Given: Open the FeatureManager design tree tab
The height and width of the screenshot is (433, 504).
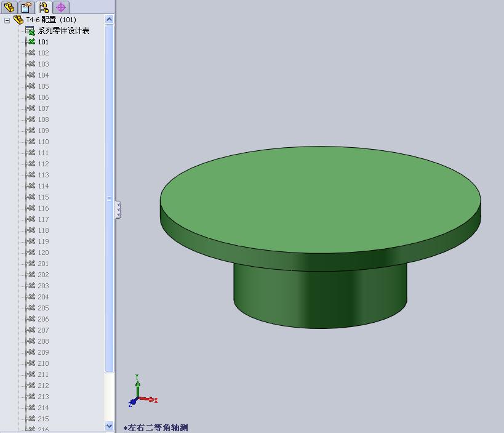Looking at the screenshot, I should pos(9,7).
